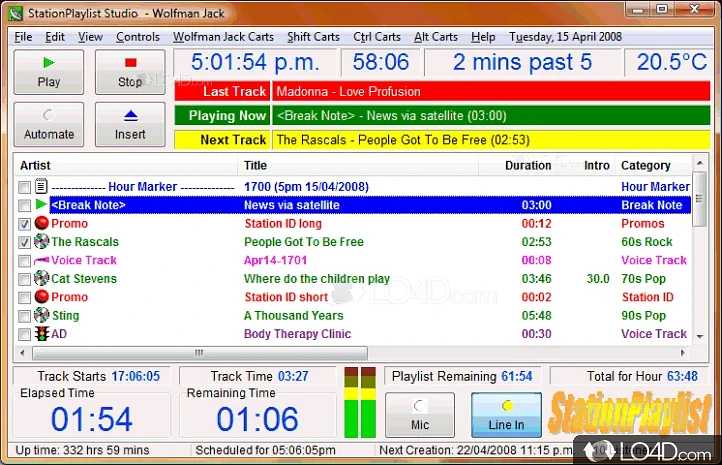Click the red ball icon beside Station ID short
The height and width of the screenshot is (465, 722).
tap(41, 296)
